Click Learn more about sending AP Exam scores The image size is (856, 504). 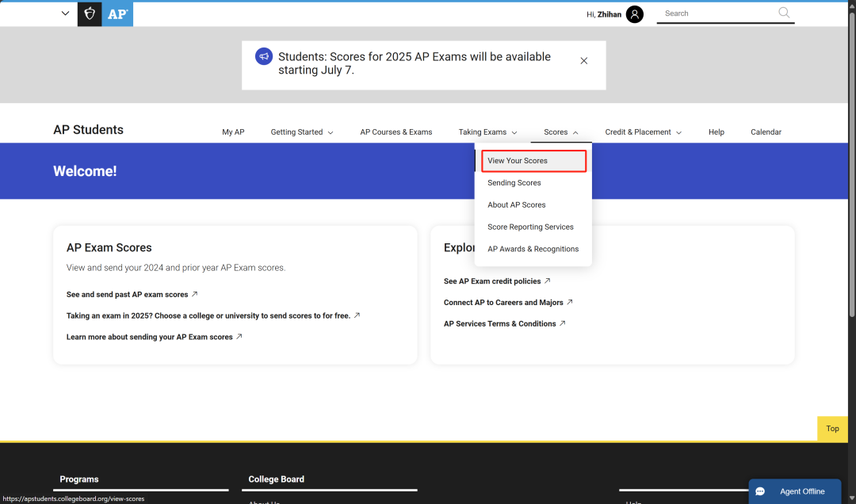(154, 337)
